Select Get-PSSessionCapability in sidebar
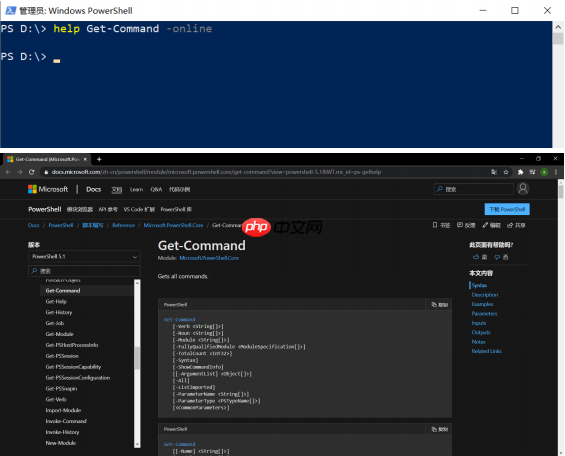 [x=73, y=367]
